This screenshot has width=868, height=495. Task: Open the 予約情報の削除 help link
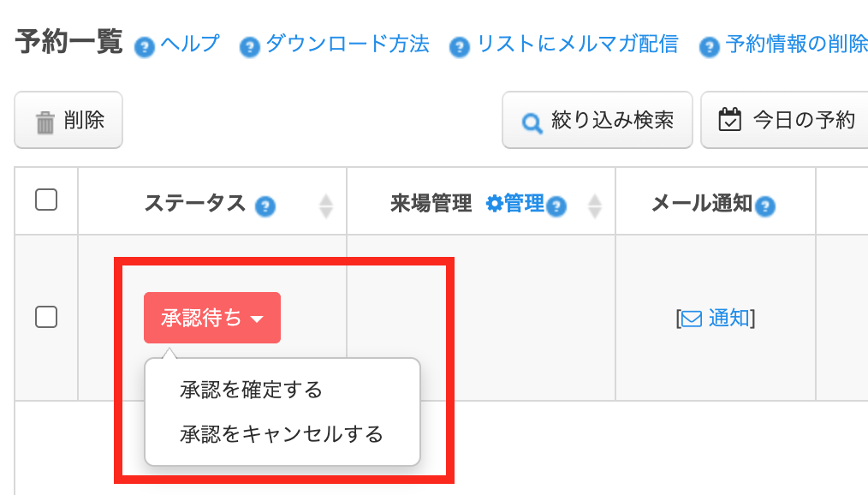[796, 44]
